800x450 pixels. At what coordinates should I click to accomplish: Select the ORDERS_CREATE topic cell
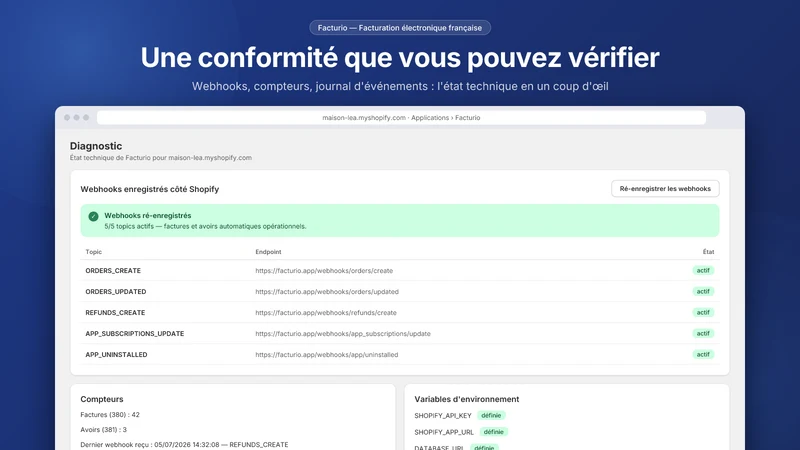[113, 271]
